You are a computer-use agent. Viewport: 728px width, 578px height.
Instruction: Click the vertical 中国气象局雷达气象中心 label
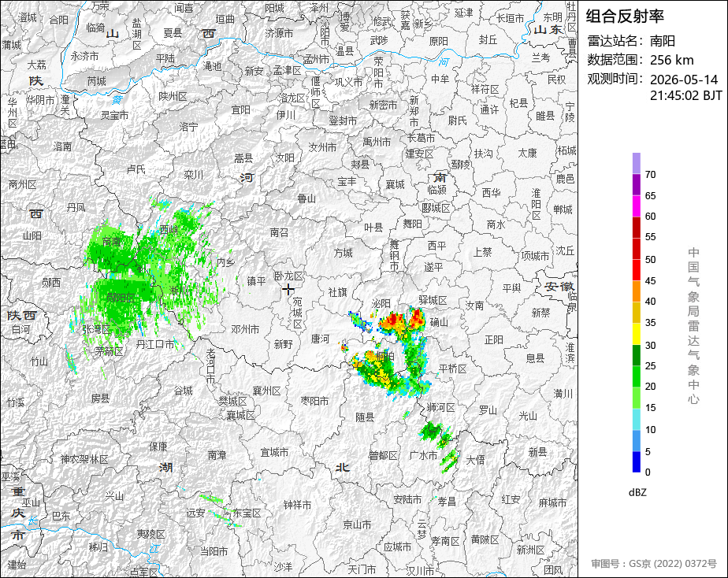coord(693,326)
